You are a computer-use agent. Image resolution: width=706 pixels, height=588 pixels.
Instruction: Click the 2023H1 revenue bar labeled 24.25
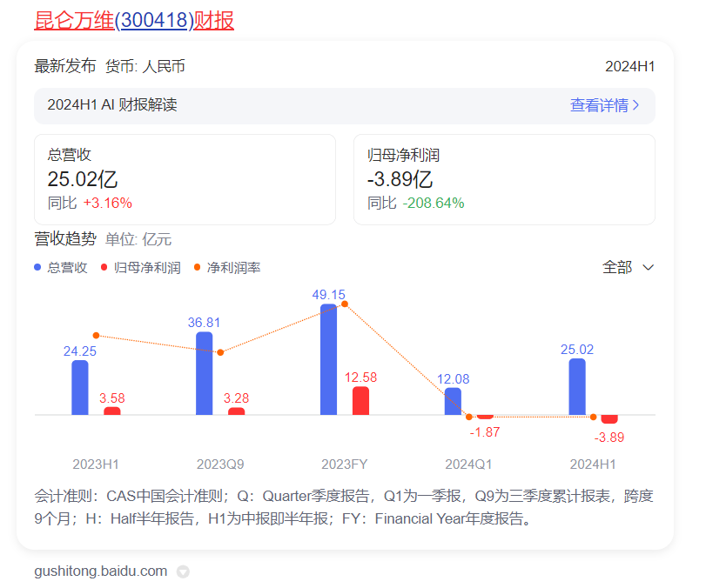coord(80,387)
